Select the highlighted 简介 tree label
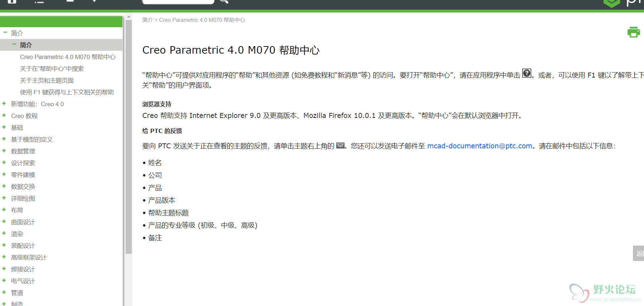The width and height of the screenshot is (644, 306). tap(26, 45)
